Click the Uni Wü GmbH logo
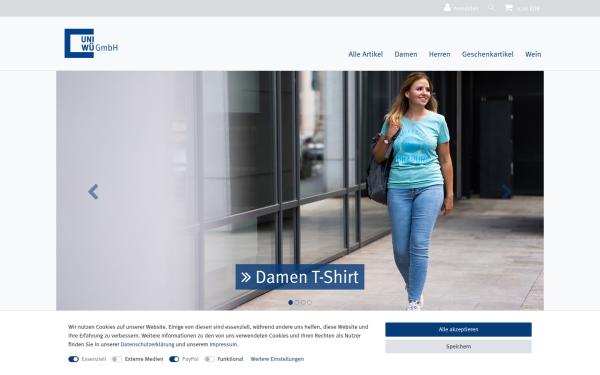The width and height of the screenshot is (600, 375). click(x=91, y=43)
